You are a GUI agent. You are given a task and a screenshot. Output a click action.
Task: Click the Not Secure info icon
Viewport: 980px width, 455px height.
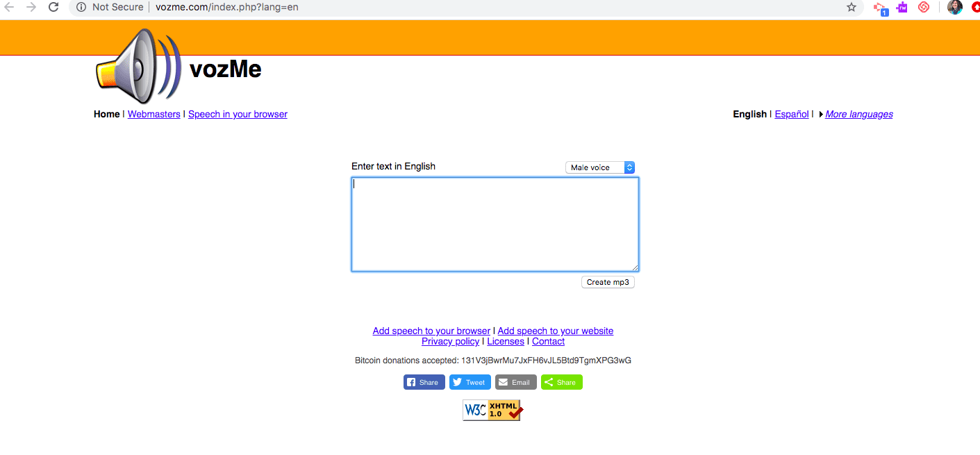pos(81,7)
